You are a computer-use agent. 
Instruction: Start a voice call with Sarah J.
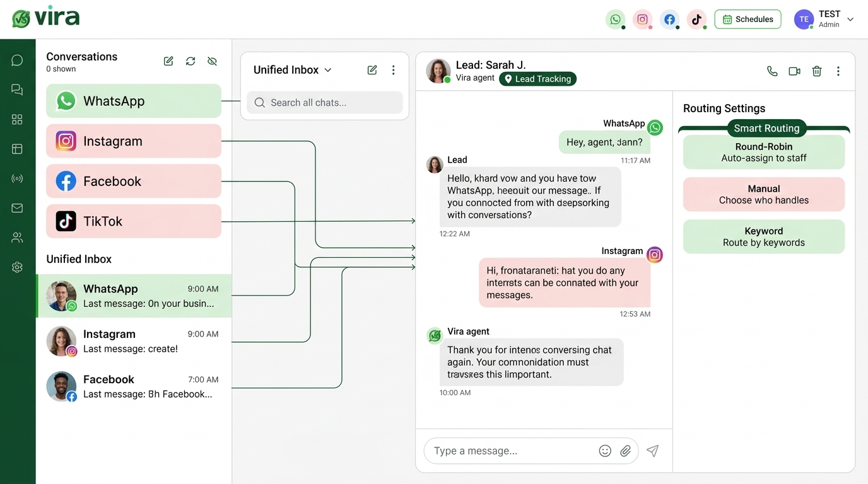tap(772, 71)
